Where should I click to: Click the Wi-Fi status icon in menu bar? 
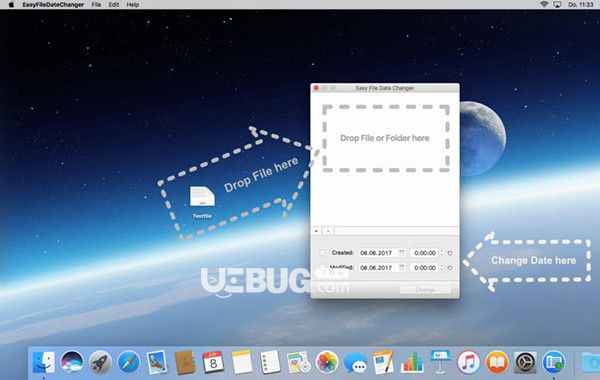click(x=544, y=5)
